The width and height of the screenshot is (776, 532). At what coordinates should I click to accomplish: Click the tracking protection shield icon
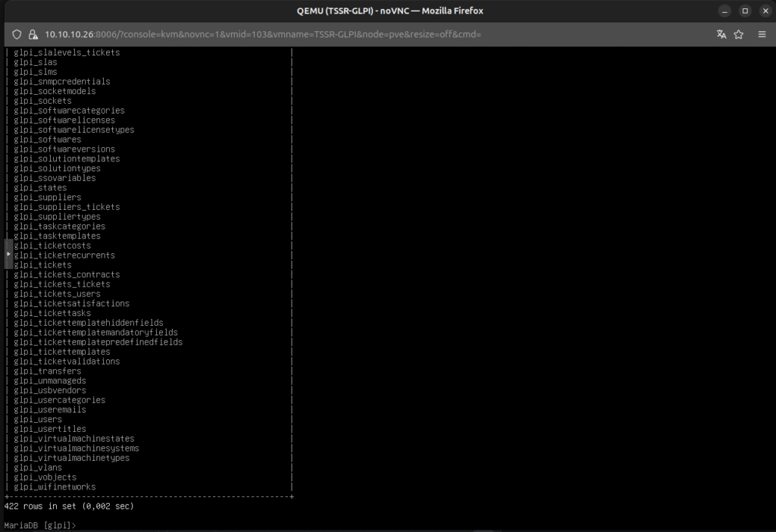point(17,35)
